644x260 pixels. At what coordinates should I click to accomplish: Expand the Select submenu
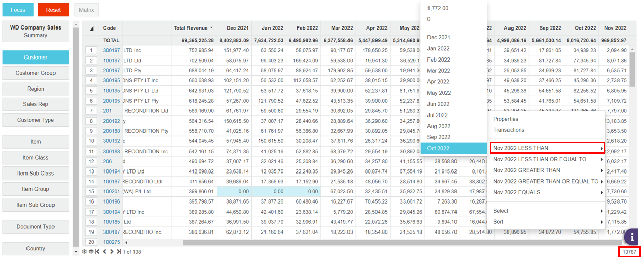pos(547,211)
